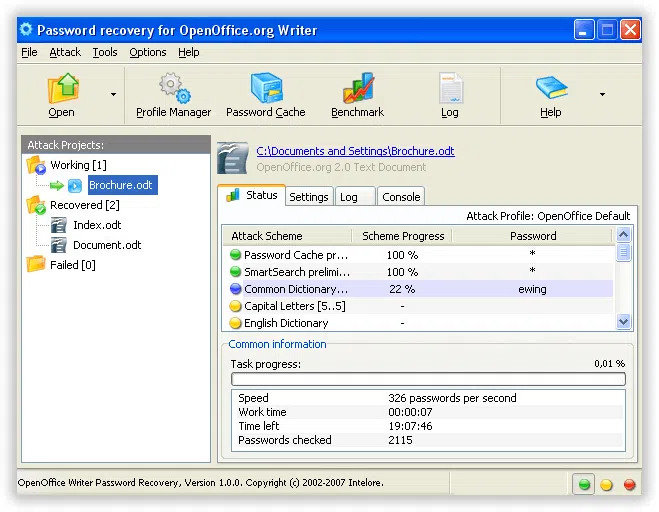Click the yellow pause status light
The width and height of the screenshot is (659, 512).
[606, 485]
